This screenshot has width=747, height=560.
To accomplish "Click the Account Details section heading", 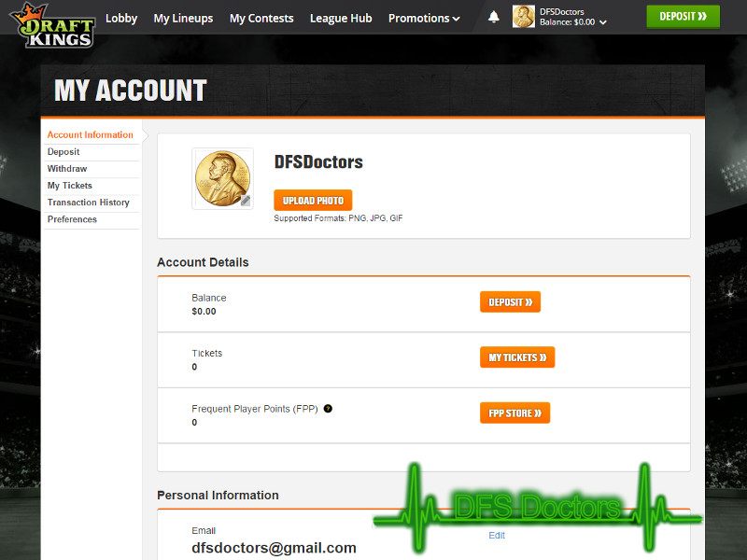I will 203,262.
